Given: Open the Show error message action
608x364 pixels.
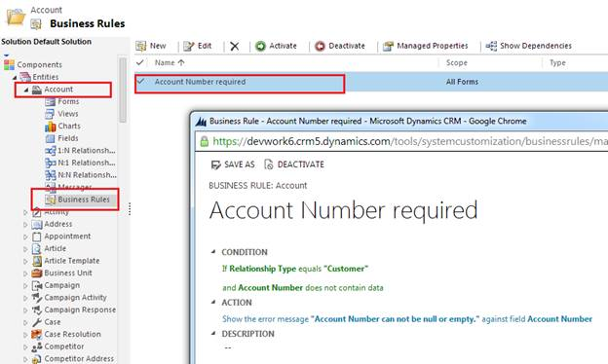Looking at the screenshot, I should click(x=407, y=319).
